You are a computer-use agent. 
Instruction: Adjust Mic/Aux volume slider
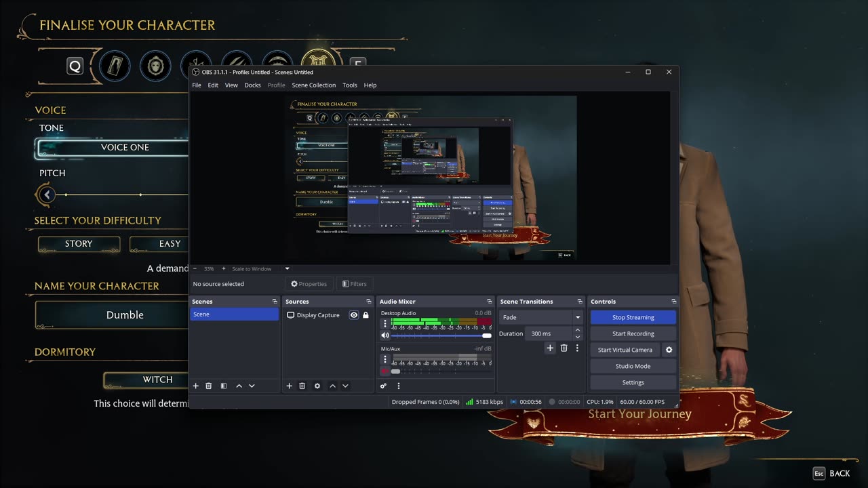(441, 371)
